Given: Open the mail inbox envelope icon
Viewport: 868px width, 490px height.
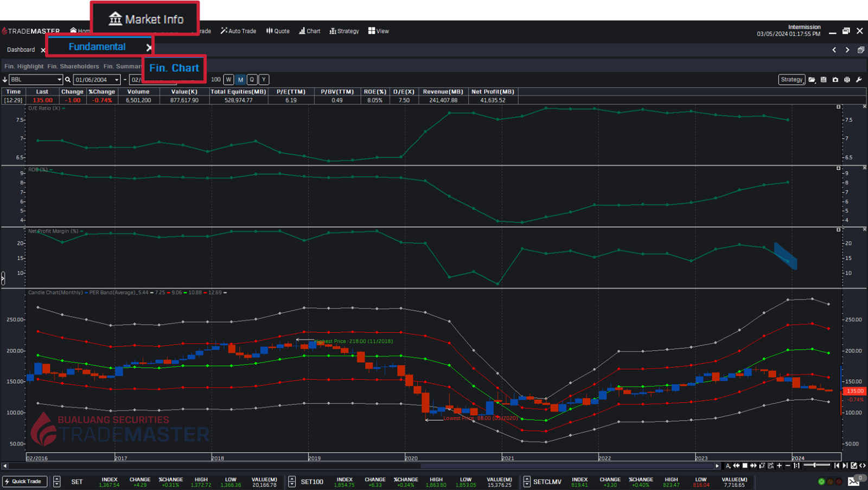Looking at the screenshot, I should click(853, 482).
